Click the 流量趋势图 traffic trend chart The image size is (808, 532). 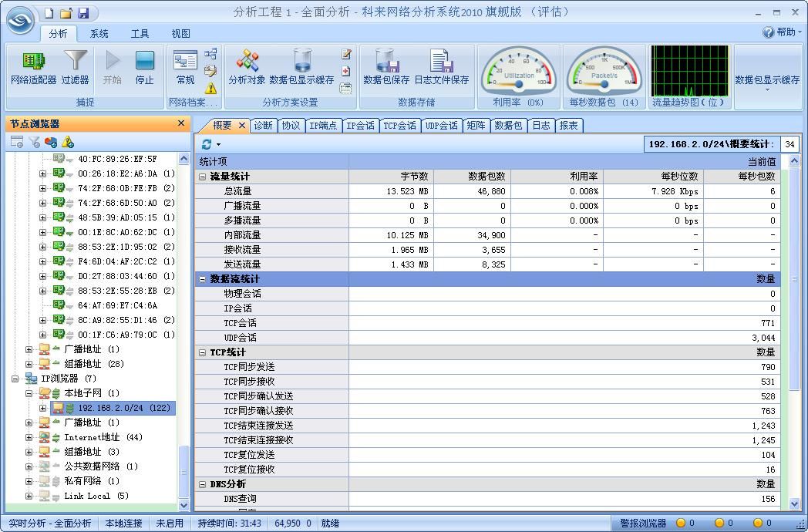click(x=689, y=72)
